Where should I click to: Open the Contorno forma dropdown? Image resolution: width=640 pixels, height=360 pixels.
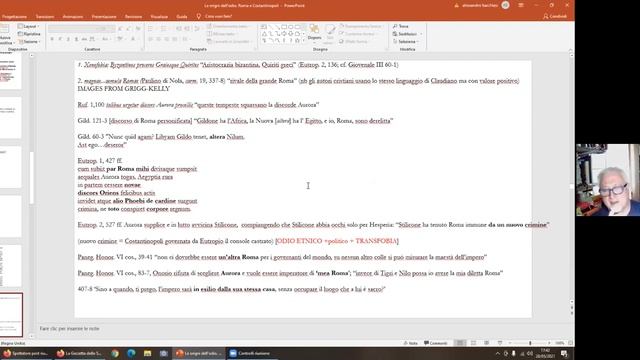(358, 34)
